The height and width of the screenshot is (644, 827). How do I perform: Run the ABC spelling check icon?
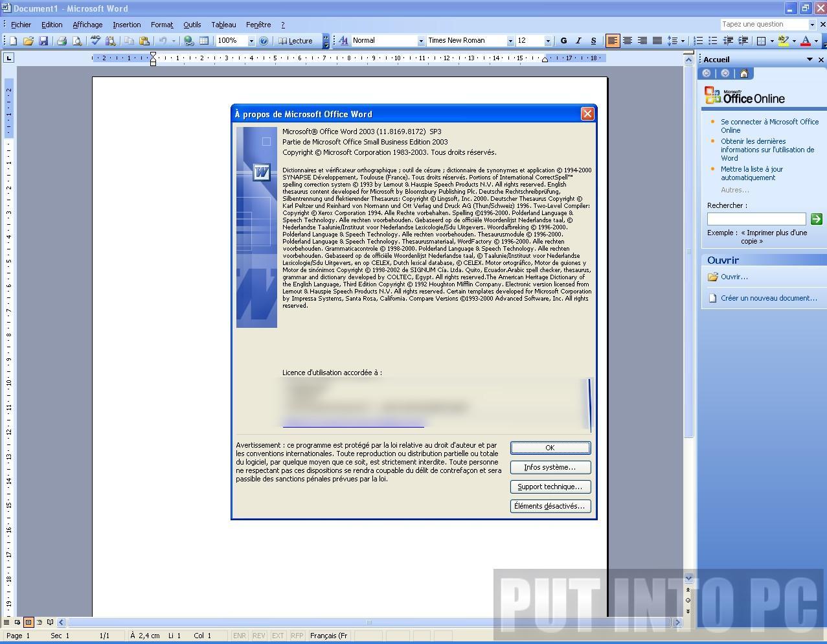tap(96, 41)
